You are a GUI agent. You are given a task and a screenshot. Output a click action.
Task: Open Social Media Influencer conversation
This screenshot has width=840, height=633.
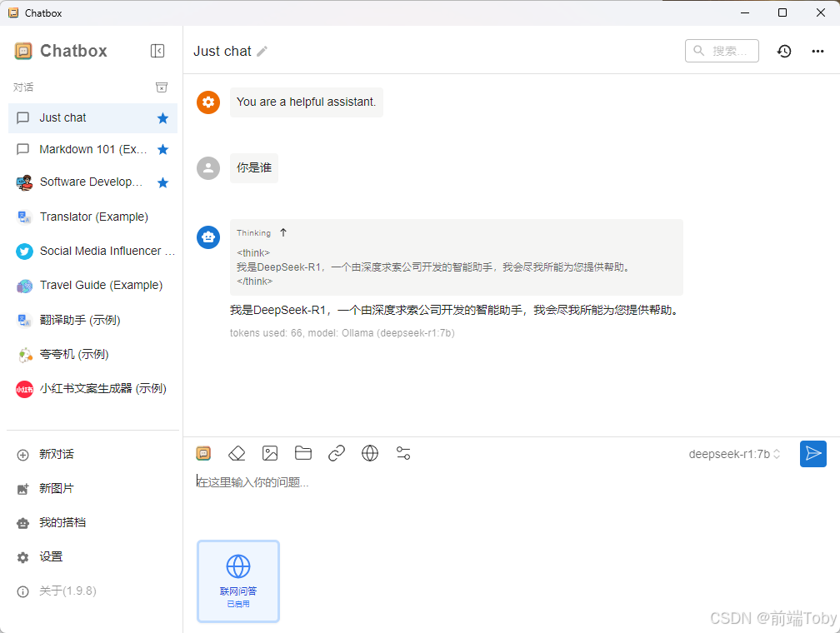click(92, 252)
